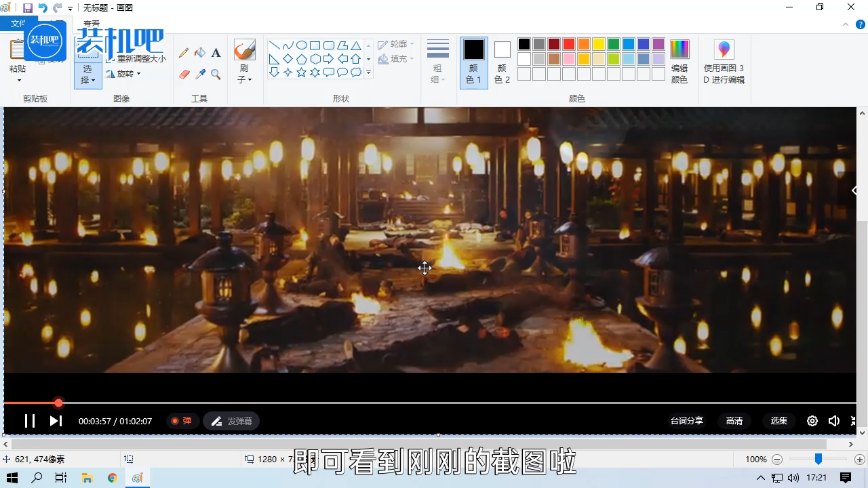The width and height of the screenshot is (868, 488).
Task: Select the Magnifier tool
Action: pyautogui.click(x=216, y=75)
